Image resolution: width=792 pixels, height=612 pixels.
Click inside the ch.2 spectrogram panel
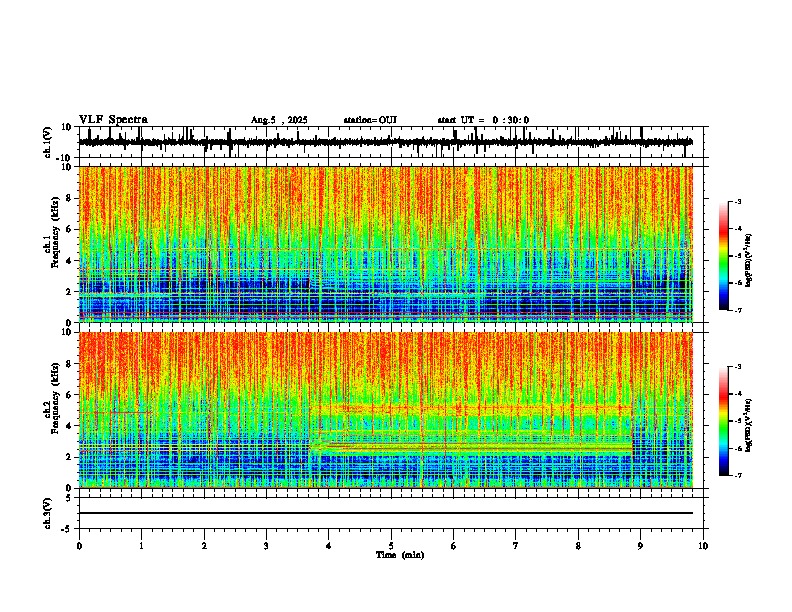pyautogui.click(x=385, y=410)
